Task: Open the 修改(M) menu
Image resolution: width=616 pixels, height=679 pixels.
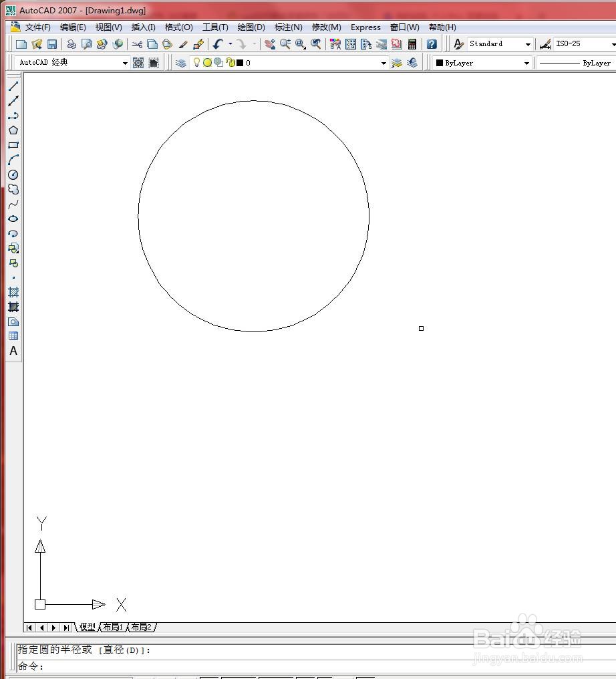Action: [327, 27]
